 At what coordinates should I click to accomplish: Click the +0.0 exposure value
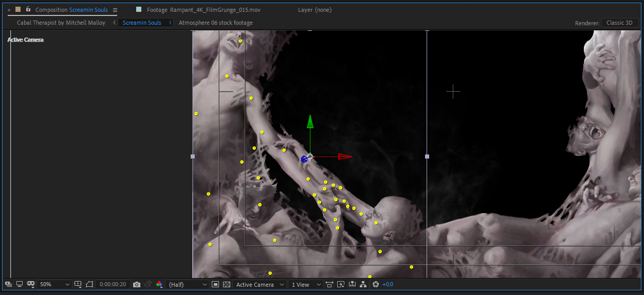click(388, 284)
